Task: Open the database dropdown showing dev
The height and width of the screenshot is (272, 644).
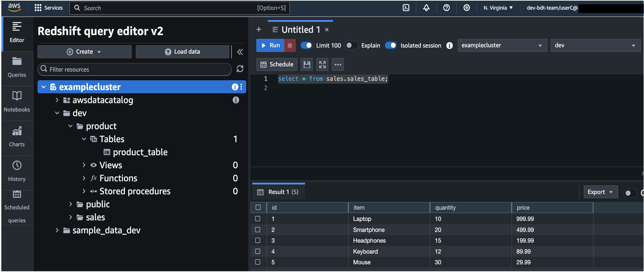Action: pyautogui.click(x=595, y=45)
